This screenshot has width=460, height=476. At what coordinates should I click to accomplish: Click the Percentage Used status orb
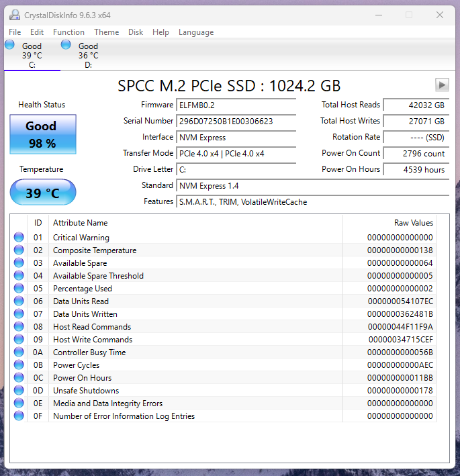tap(19, 288)
